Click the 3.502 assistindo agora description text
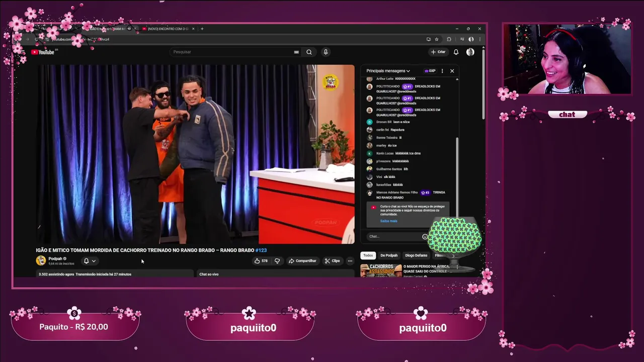The image size is (644, 362). coord(85,274)
